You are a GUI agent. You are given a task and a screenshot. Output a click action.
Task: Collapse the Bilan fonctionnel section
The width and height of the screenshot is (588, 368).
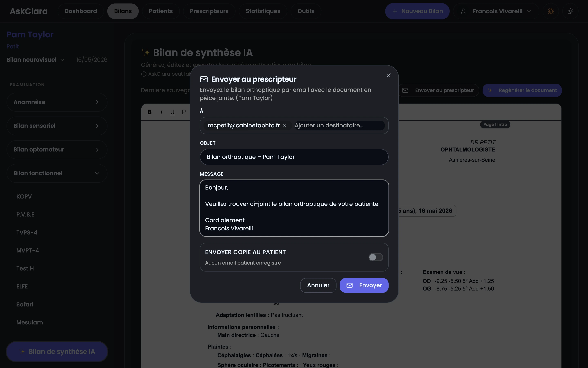(x=57, y=173)
